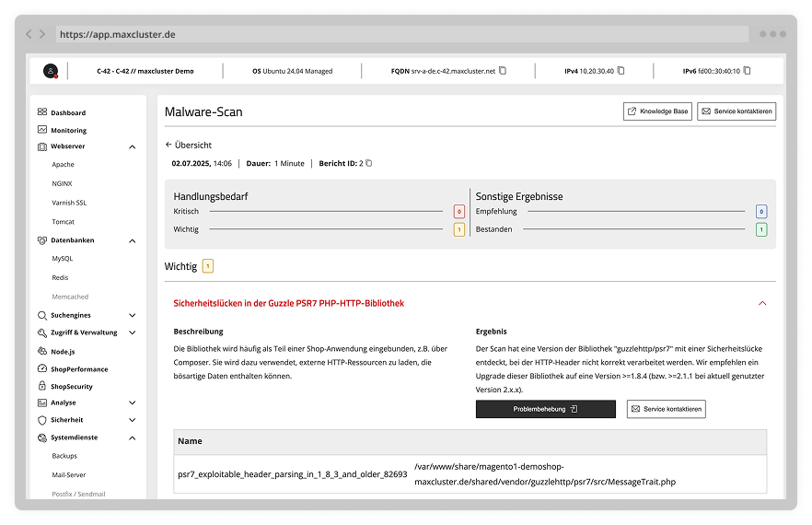Open Varnish SSL settings
This screenshot has height=525, width=812.
tap(69, 204)
